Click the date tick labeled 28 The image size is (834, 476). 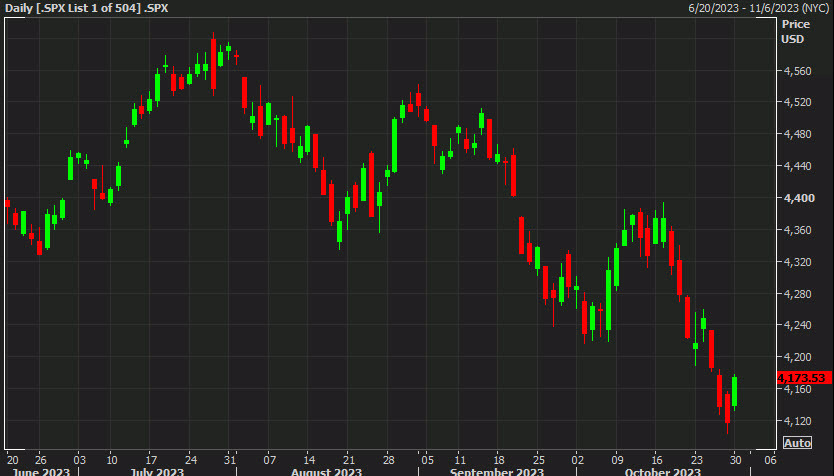tap(388, 460)
